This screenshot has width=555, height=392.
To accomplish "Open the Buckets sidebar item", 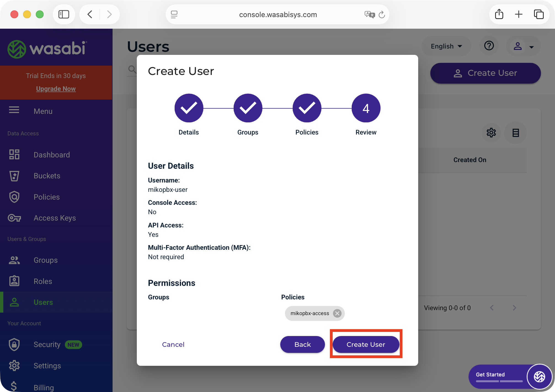I will [x=47, y=176].
